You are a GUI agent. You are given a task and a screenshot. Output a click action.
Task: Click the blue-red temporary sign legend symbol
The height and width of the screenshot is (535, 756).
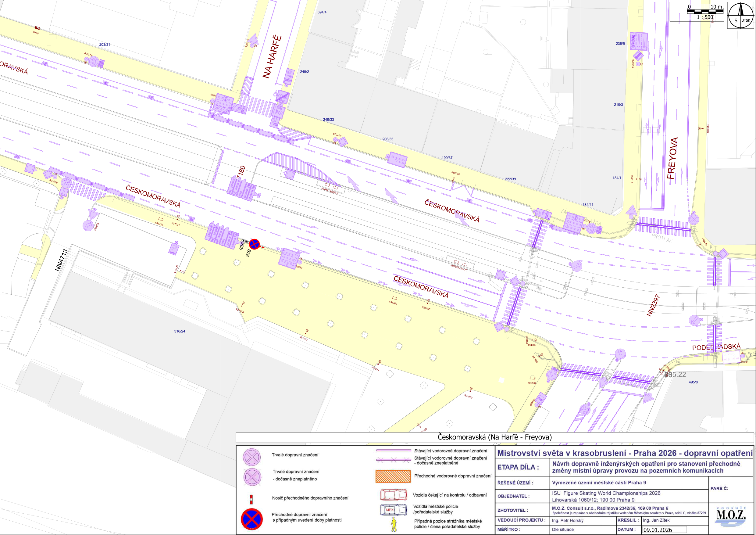pyautogui.click(x=252, y=519)
